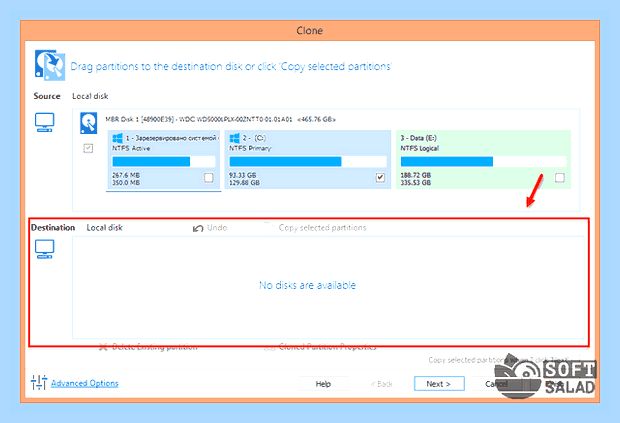Click the 'Local disk' label next to Destination

(104, 228)
